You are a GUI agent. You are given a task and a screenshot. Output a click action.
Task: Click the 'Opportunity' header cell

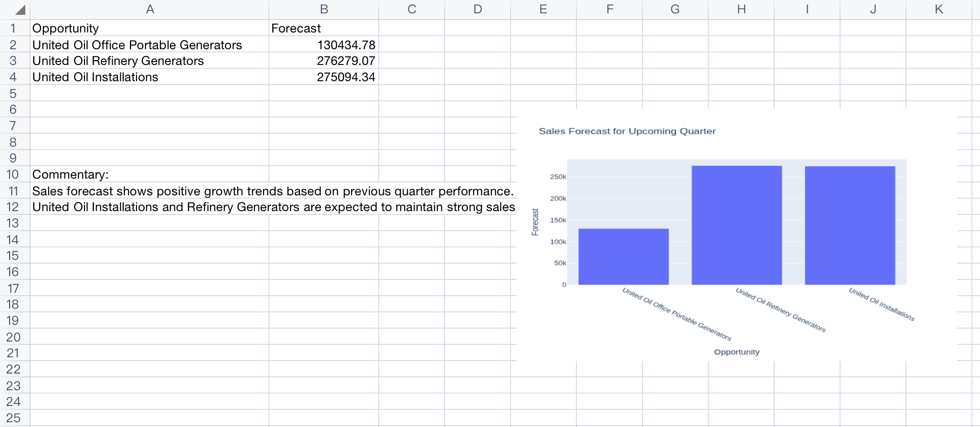click(149, 28)
